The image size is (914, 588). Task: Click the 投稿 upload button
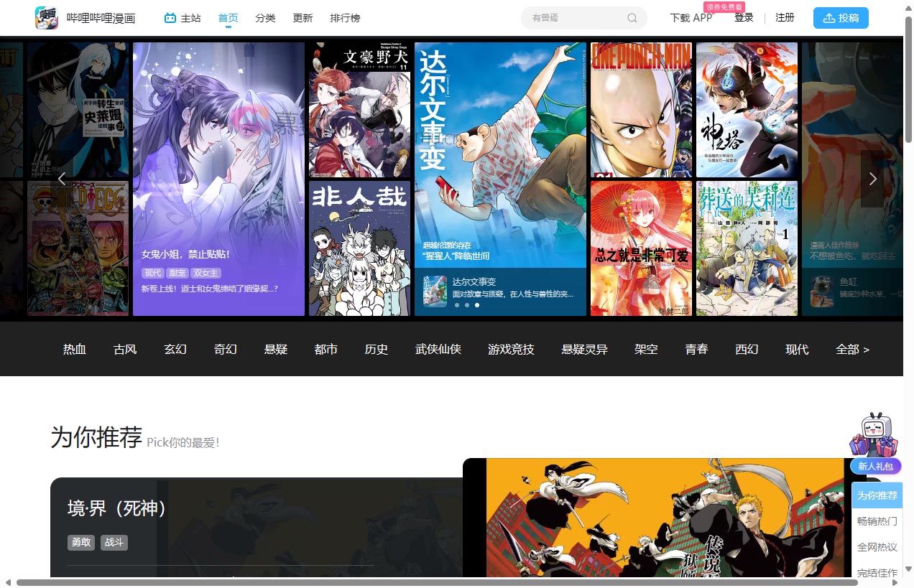coord(841,18)
